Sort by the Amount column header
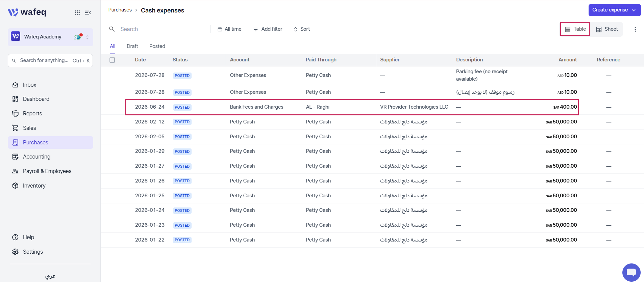The image size is (644, 282). (x=568, y=60)
